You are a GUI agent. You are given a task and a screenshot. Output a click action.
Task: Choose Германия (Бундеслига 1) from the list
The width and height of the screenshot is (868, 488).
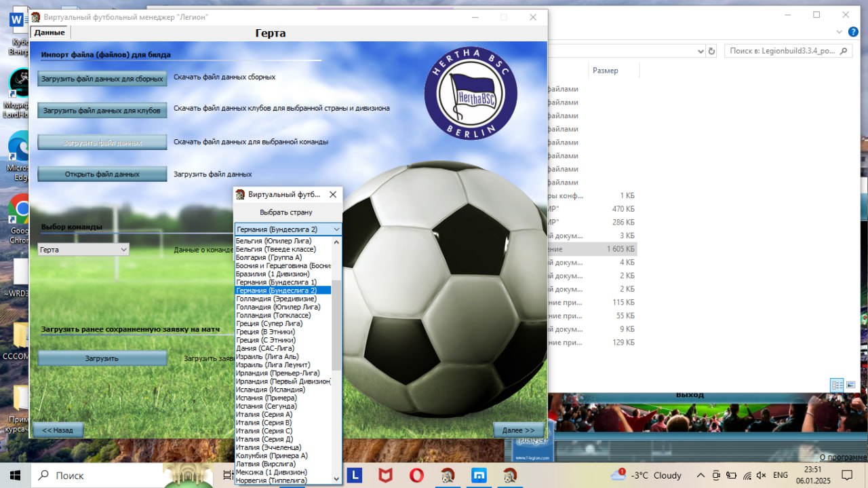[283, 282]
